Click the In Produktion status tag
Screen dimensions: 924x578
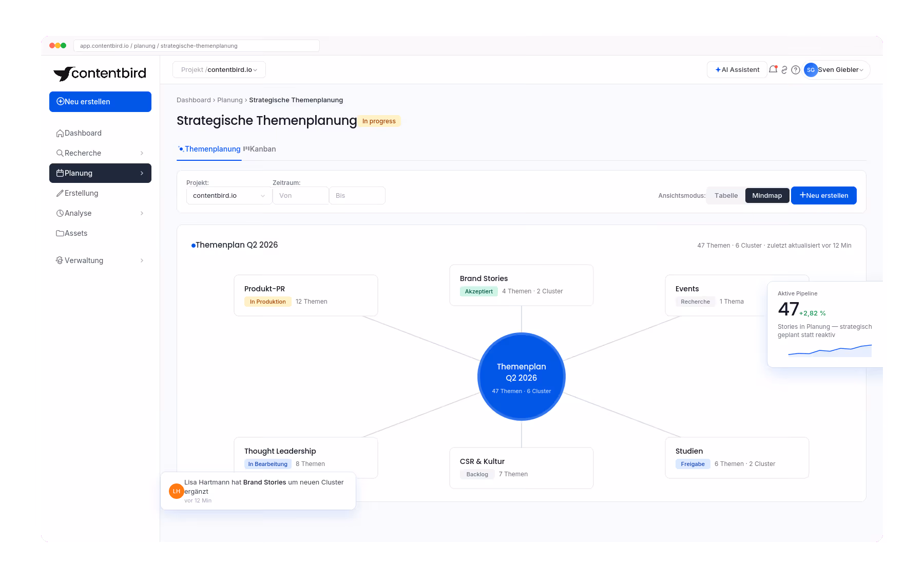[268, 302]
